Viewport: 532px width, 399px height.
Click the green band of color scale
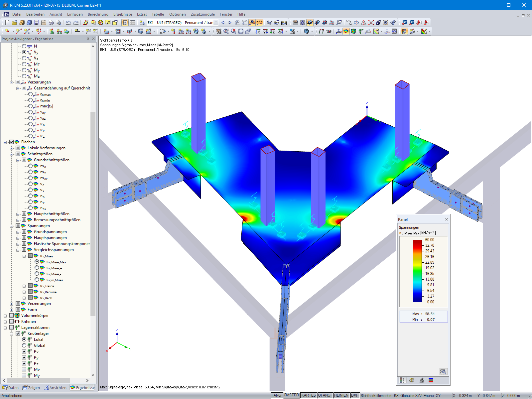(x=417, y=271)
